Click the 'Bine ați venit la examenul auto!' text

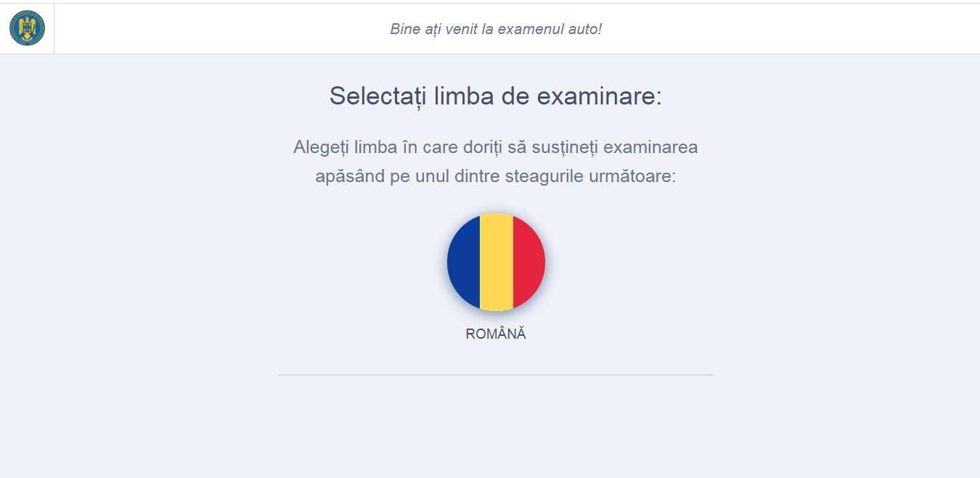click(496, 29)
